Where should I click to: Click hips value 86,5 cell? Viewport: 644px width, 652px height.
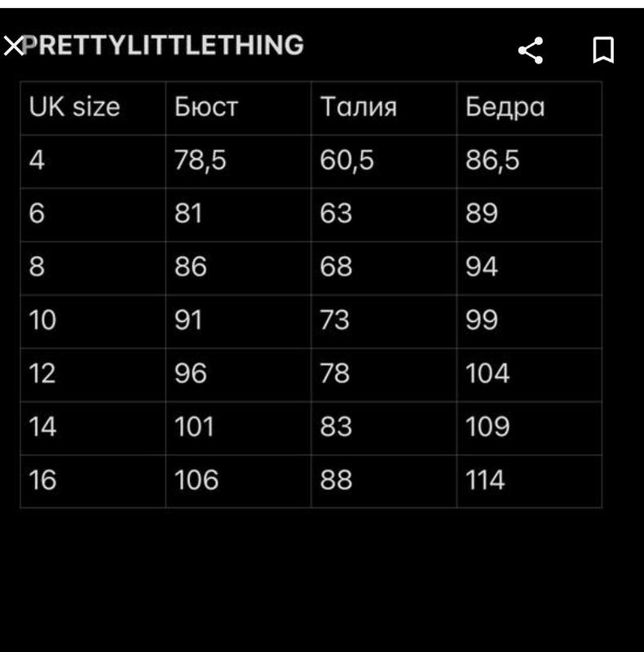click(529, 161)
